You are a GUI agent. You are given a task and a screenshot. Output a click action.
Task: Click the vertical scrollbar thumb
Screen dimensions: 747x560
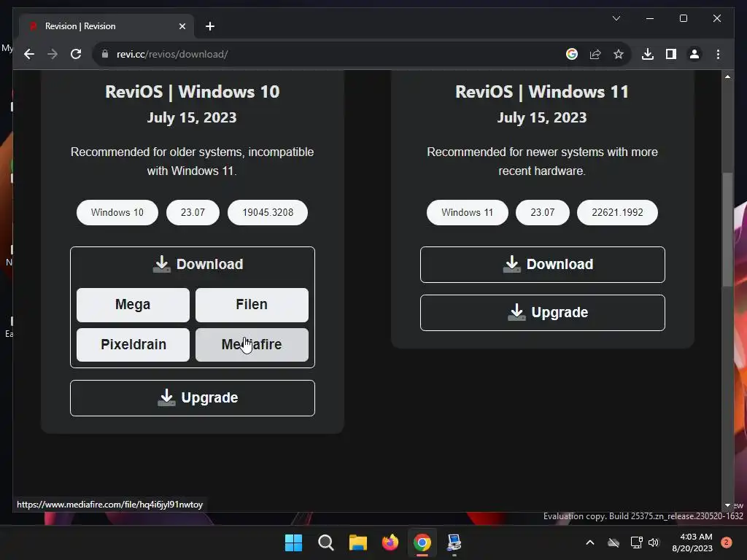(727, 229)
